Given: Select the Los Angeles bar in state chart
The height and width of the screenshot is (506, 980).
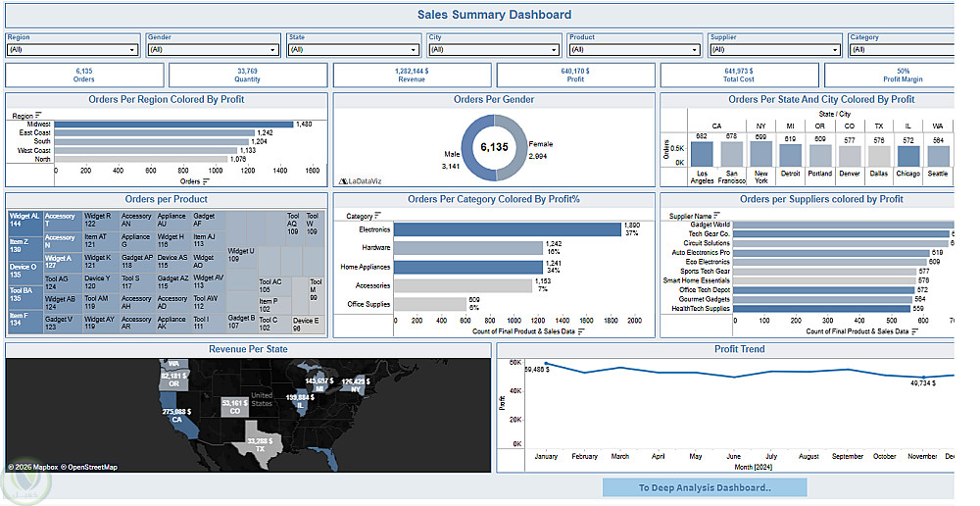Looking at the screenshot, I should (702, 154).
